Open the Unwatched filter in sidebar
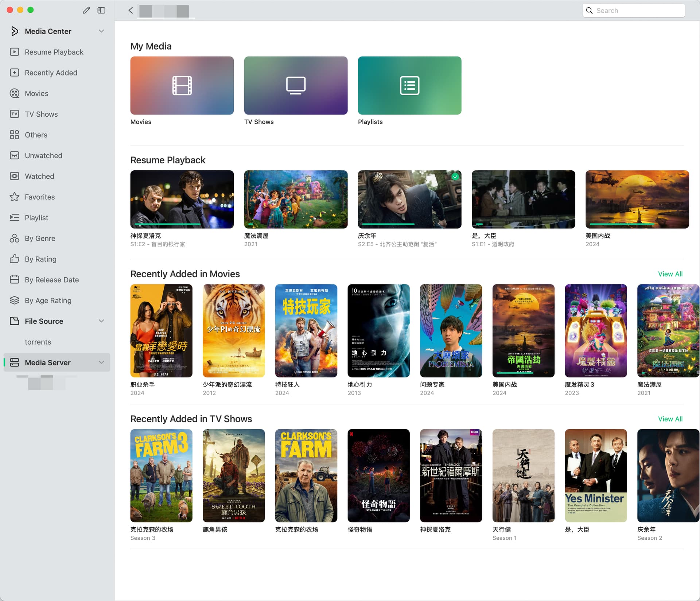 point(43,155)
